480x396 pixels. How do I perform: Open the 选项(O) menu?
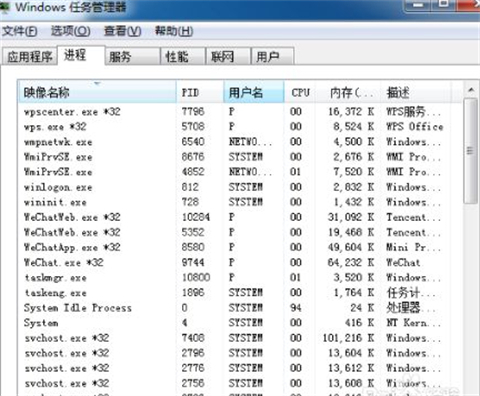pos(70,31)
